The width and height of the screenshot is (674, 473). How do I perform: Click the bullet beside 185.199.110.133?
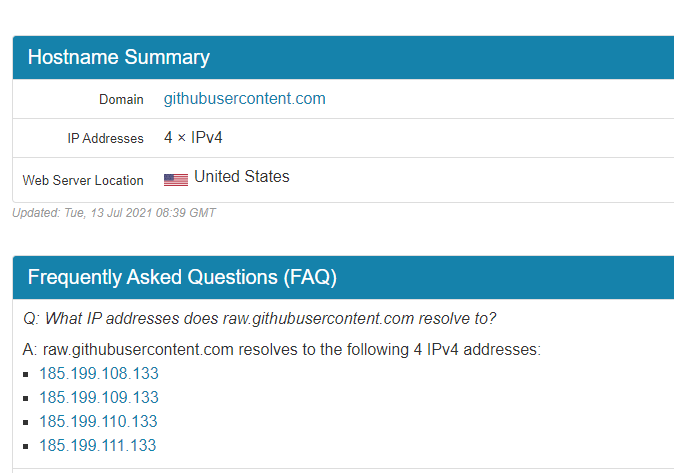coord(27,423)
